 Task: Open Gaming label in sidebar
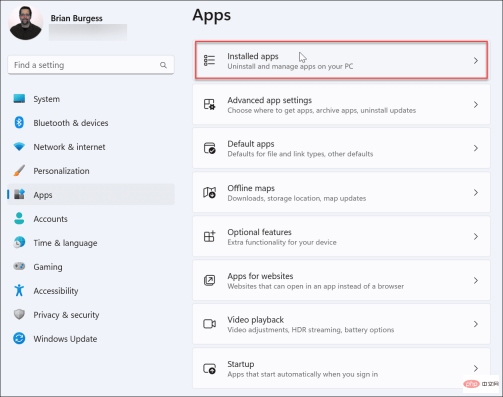pyautogui.click(x=48, y=267)
